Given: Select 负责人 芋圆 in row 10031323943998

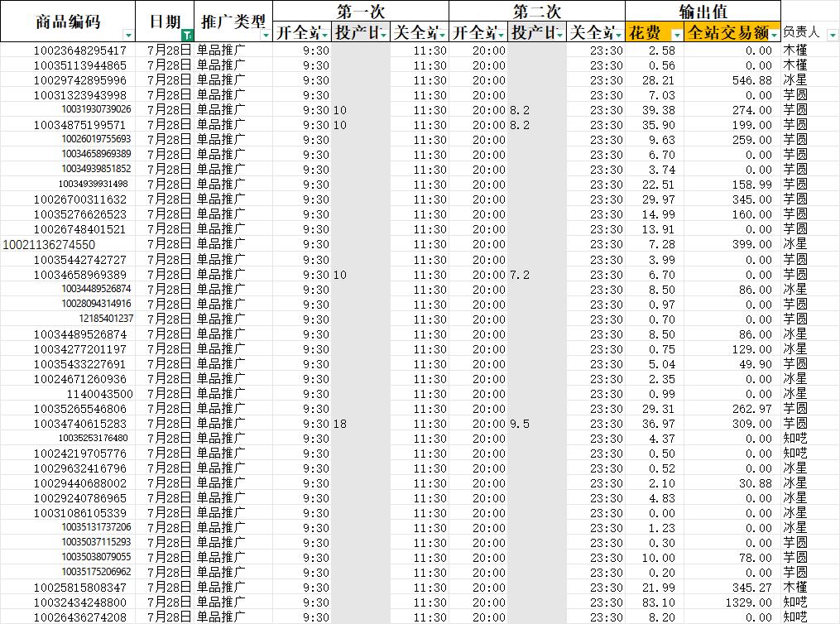Looking at the screenshot, I should click(x=810, y=95).
